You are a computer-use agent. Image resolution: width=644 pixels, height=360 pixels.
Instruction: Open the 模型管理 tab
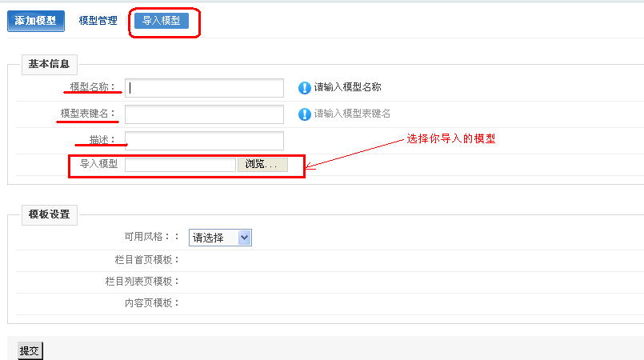[x=98, y=21]
